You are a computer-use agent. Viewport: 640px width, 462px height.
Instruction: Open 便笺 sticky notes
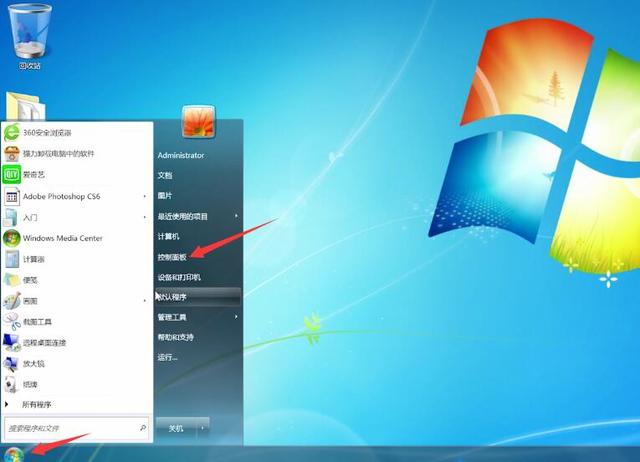pos(30,280)
